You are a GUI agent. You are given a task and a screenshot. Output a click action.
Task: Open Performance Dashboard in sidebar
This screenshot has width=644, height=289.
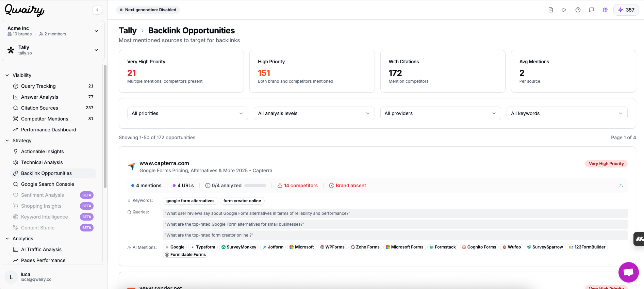tap(53, 130)
